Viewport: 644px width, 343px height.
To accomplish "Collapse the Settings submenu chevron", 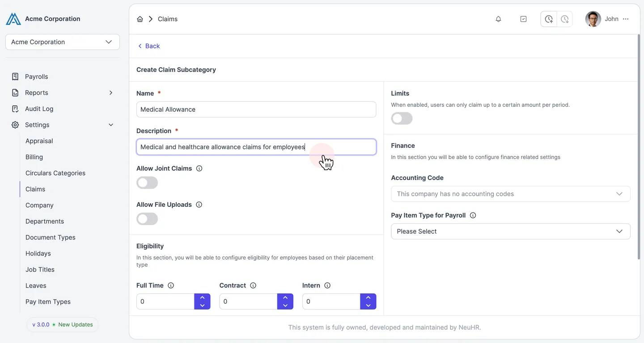I will [111, 125].
